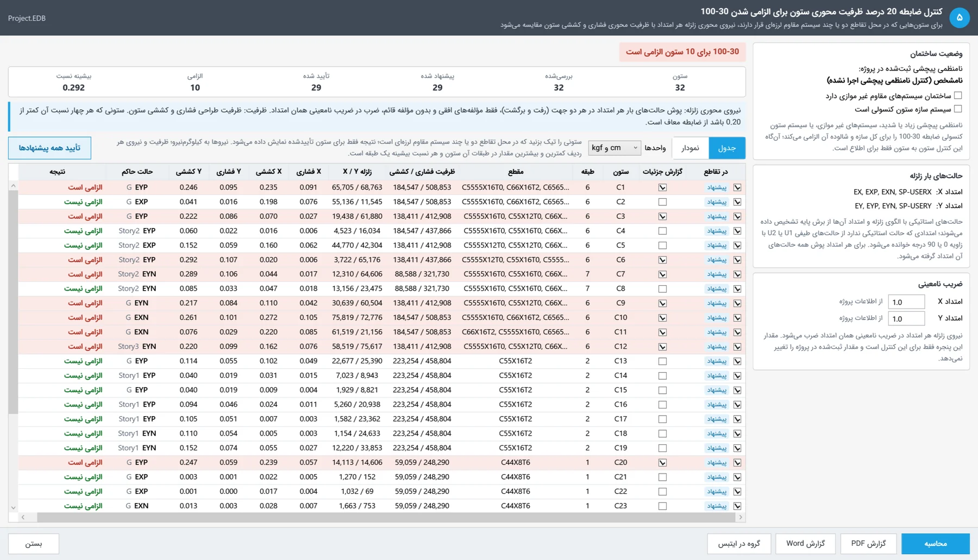
Task: Uncheck the intersection checkbox in row C5
Action: pyautogui.click(x=737, y=246)
